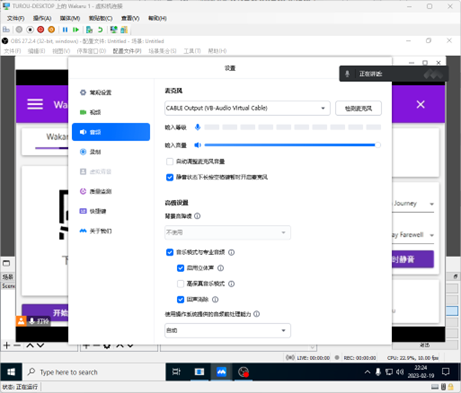Open the 自动 dropdown at the bottom
The width and height of the screenshot is (461, 393).
pos(228,330)
